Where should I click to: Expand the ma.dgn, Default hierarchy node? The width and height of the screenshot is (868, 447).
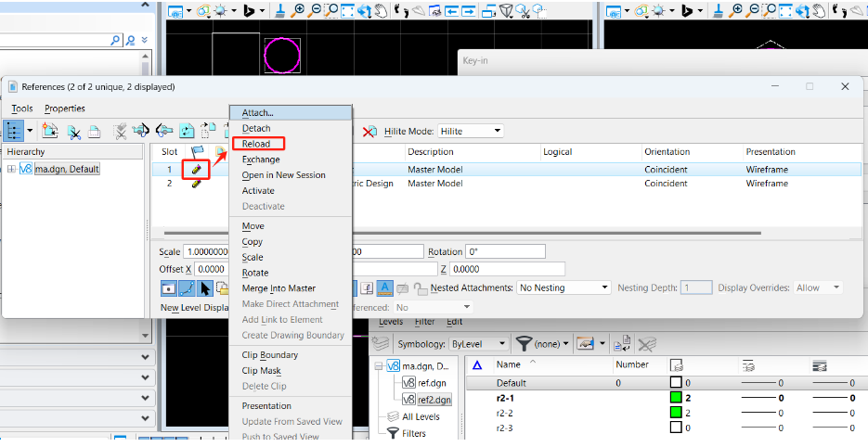coord(11,169)
